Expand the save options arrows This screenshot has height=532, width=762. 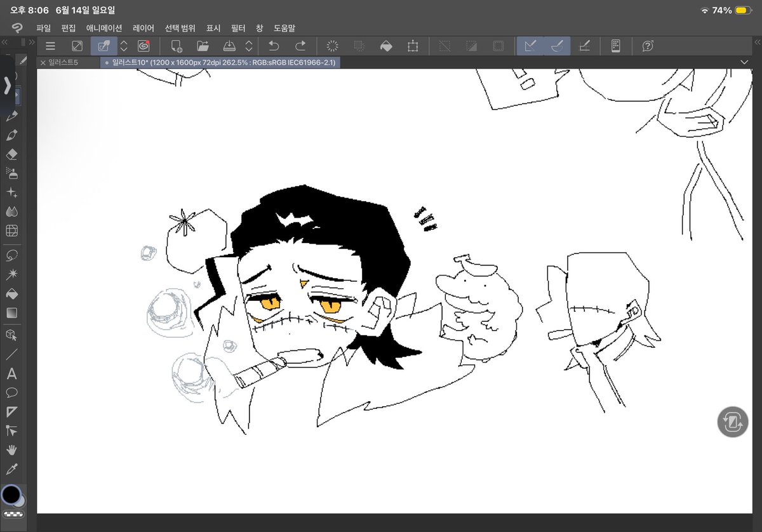pyautogui.click(x=249, y=46)
